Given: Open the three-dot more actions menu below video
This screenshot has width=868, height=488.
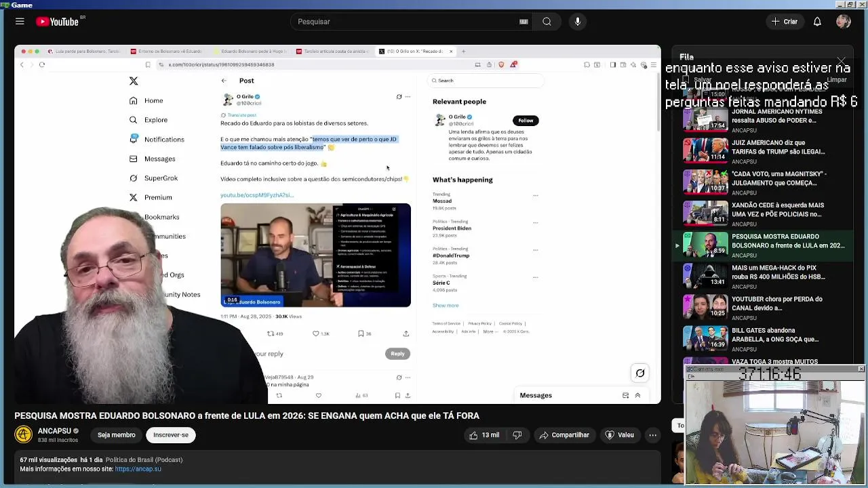Looking at the screenshot, I should pyautogui.click(x=652, y=435).
